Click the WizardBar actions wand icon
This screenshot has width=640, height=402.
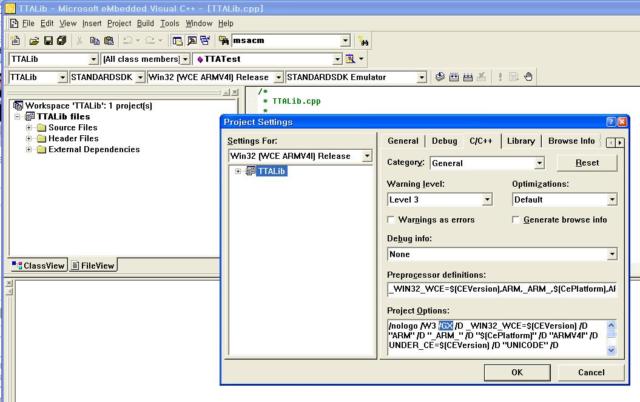[350, 59]
